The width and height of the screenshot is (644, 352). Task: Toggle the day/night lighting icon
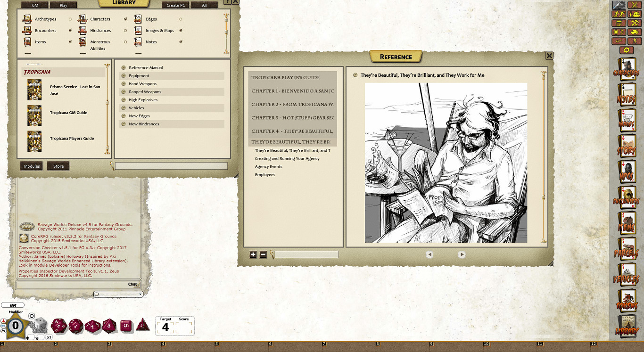point(618,32)
